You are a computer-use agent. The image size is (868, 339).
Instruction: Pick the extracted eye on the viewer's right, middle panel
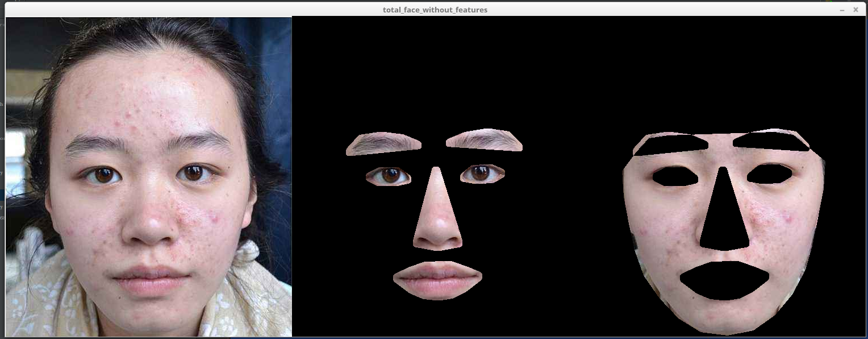click(x=482, y=173)
